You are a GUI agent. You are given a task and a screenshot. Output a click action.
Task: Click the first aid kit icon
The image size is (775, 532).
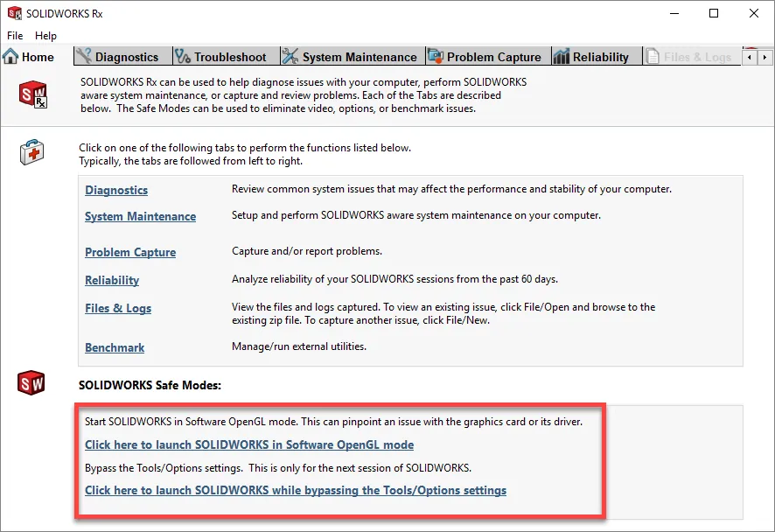pyautogui.click(x=31, y=153)
